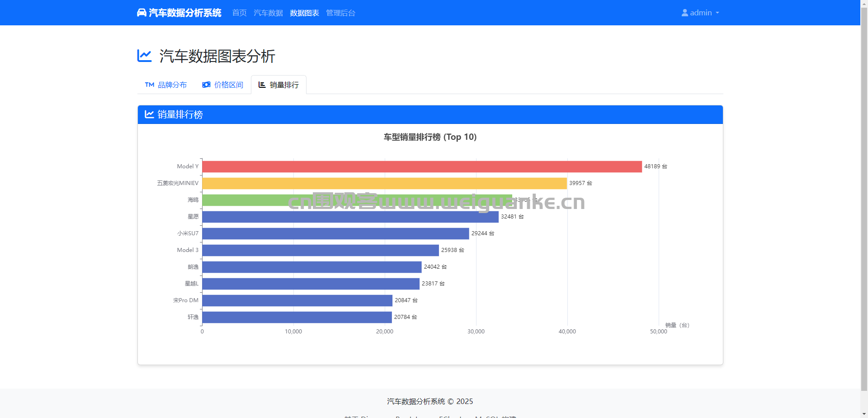Click the 销量（台）axis name

pyautogui.click(x=677, y=325)
